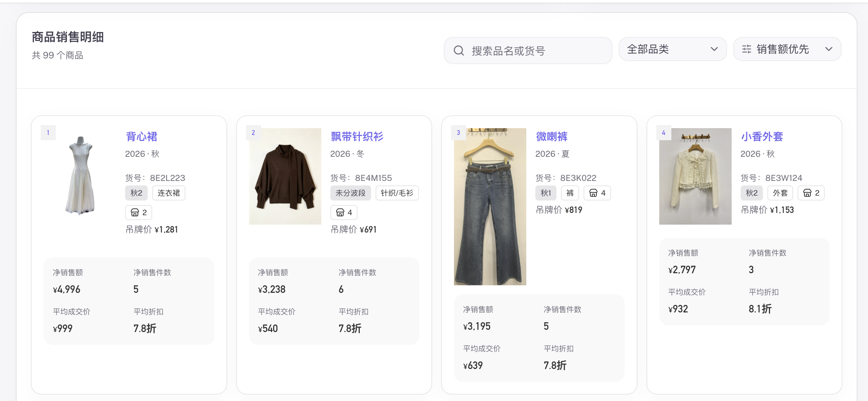Click net sales value ¥2,797
This screenshot has height=401, width=868.
[682, 270]
